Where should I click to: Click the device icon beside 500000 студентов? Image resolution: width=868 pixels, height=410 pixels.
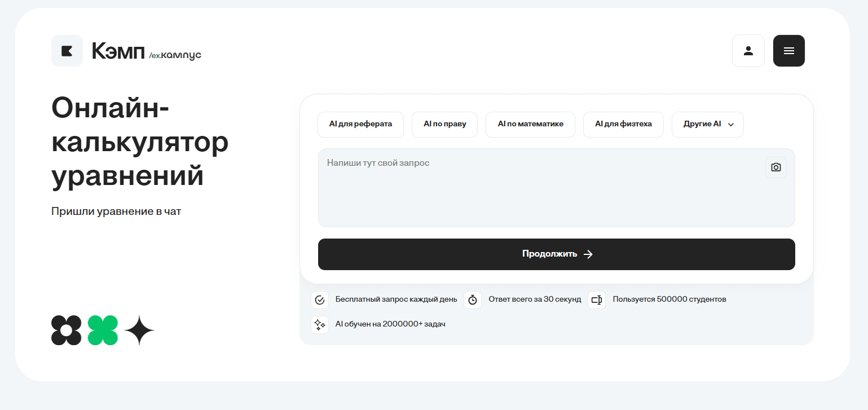(x=597, y=299)
